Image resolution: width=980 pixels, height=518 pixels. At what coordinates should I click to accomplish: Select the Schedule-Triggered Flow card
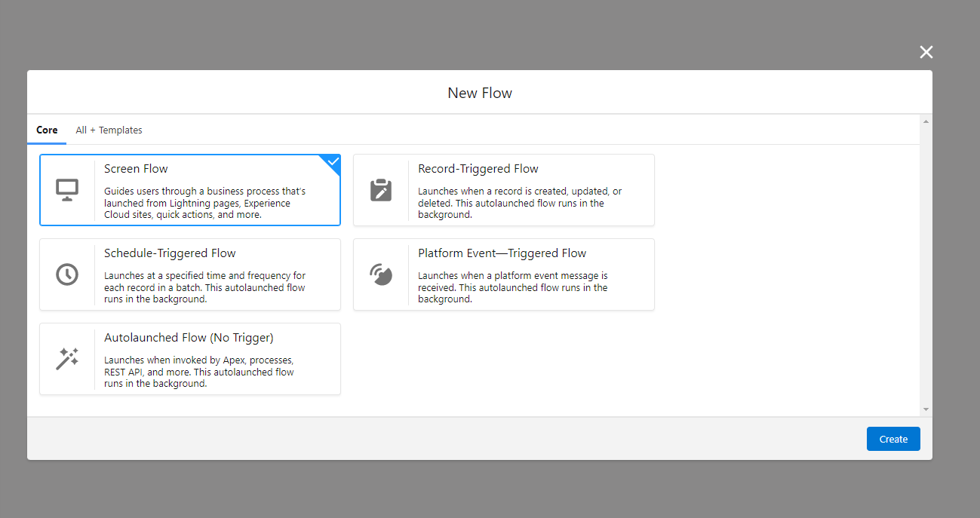pos(189,274)
